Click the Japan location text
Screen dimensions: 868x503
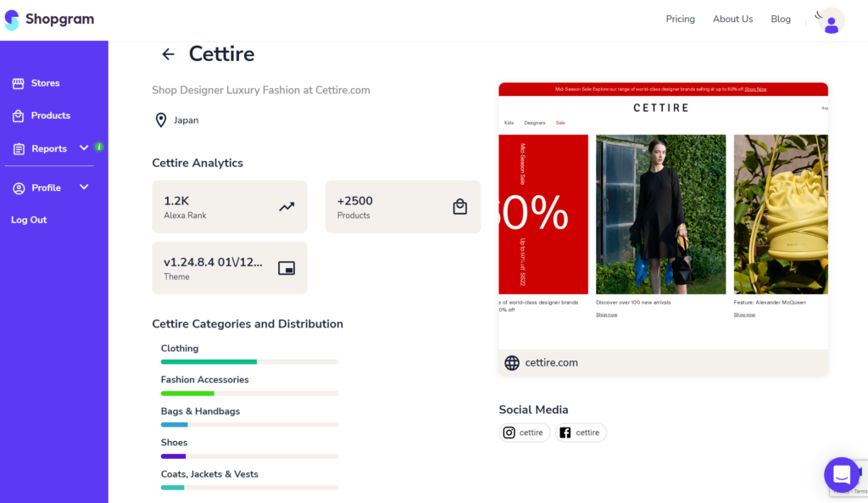click(x=186, y=120)
